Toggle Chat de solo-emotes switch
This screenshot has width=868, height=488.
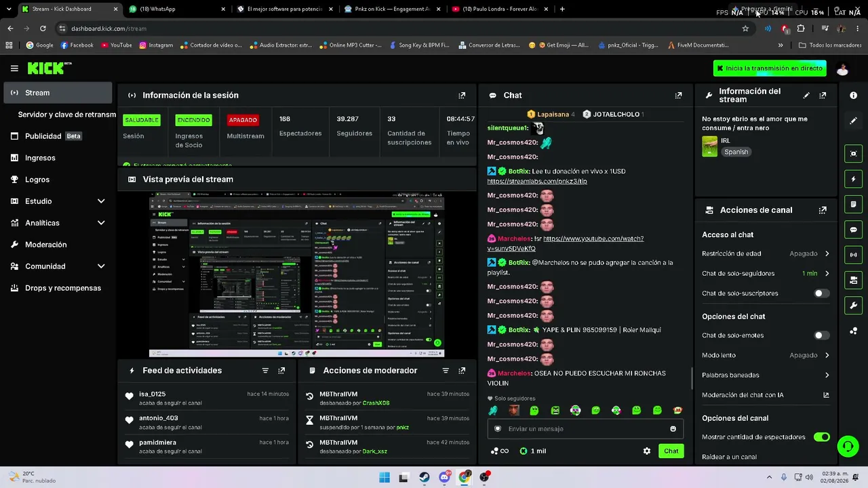point(821,335)
